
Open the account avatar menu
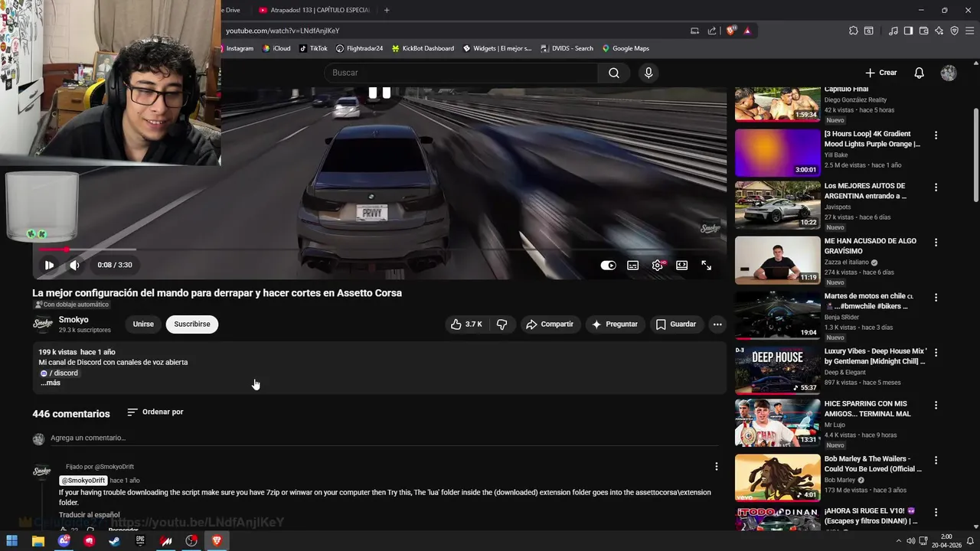pyautogui.click(x=949, y=73)
